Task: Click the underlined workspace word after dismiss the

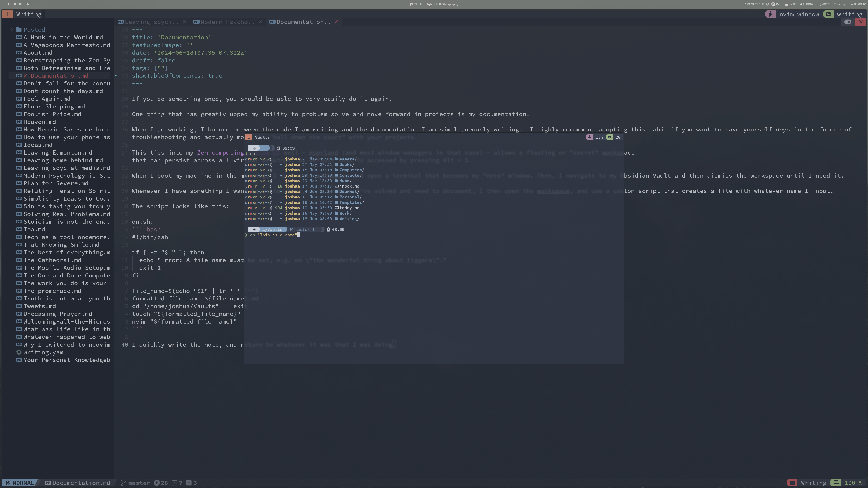Action: [766, 176]
